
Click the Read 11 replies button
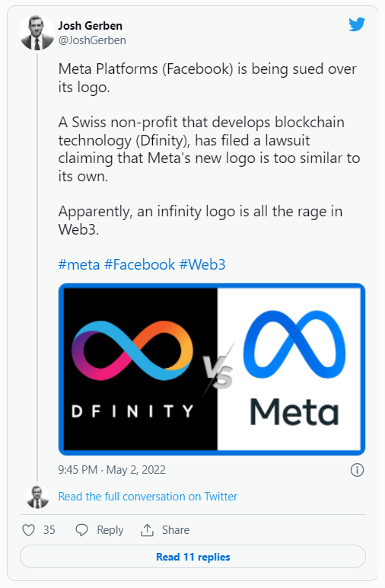(x=192, y=557)
